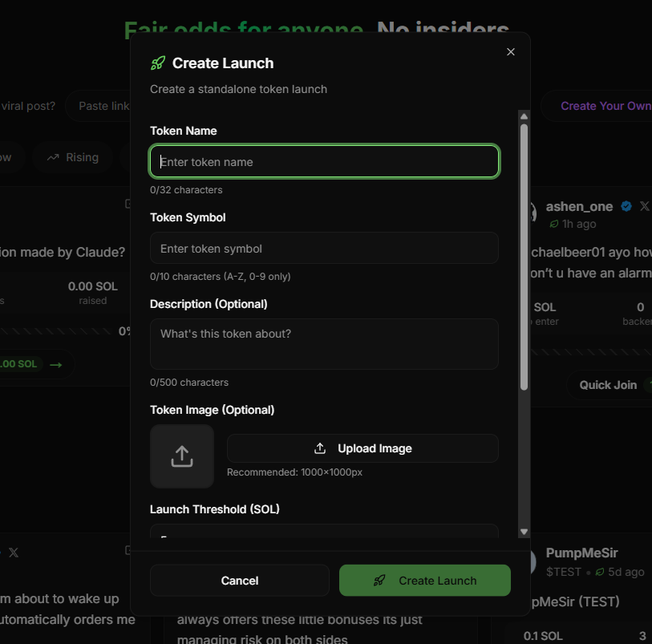Click the X logo beside ashen_one

coord(644,207)
